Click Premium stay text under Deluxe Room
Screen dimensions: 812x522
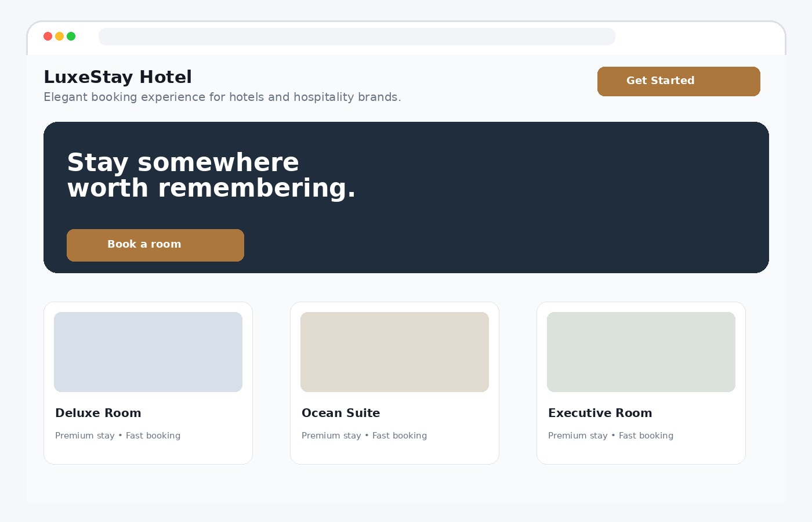pyautogui.click(x=85, y=436)
